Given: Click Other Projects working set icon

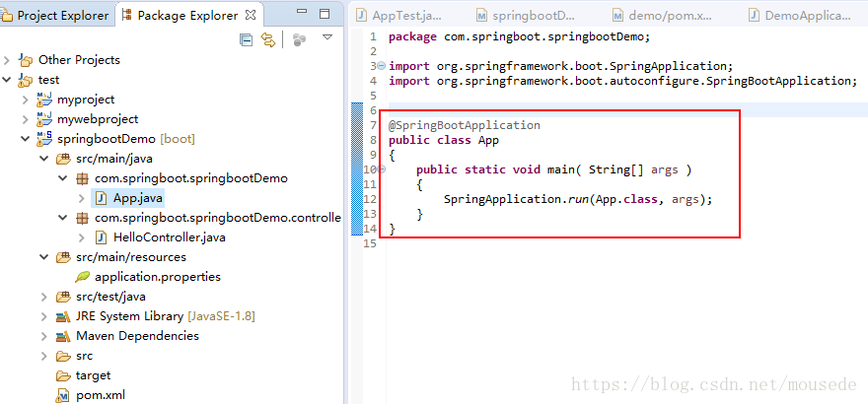Looking at the screenshot, I should click(x=26, y=60).
